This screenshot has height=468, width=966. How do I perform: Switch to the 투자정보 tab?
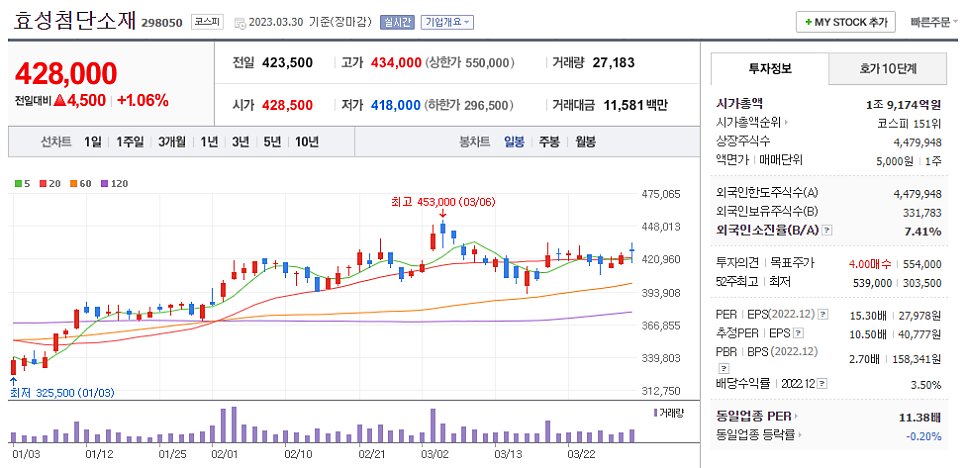[x=770, y=68]
